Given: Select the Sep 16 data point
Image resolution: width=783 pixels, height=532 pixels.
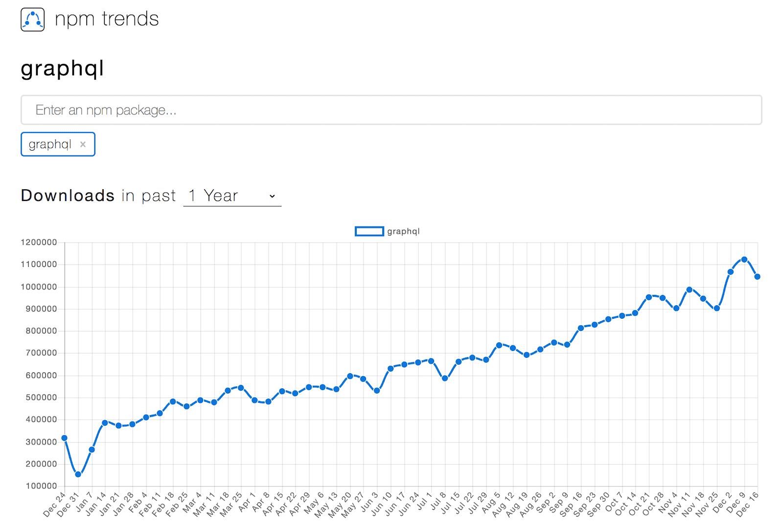Looking at the screenshot, I should click(581, 328).
